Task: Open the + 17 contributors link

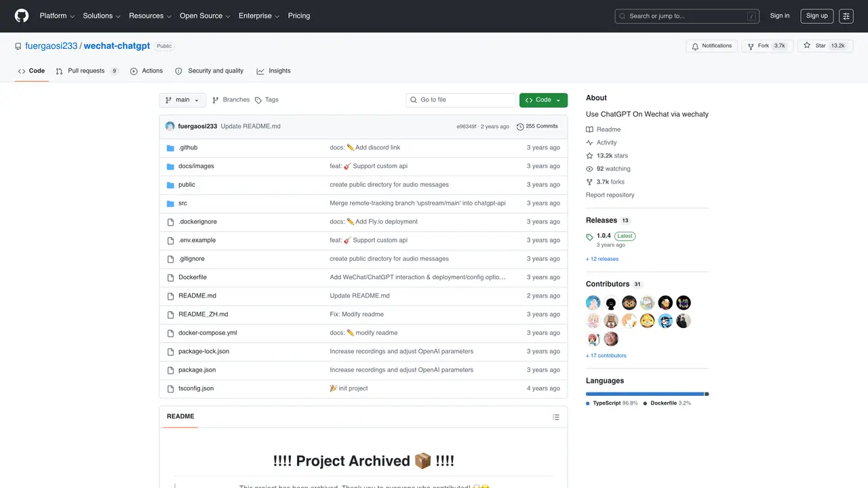Action: [x=606, y=356]
